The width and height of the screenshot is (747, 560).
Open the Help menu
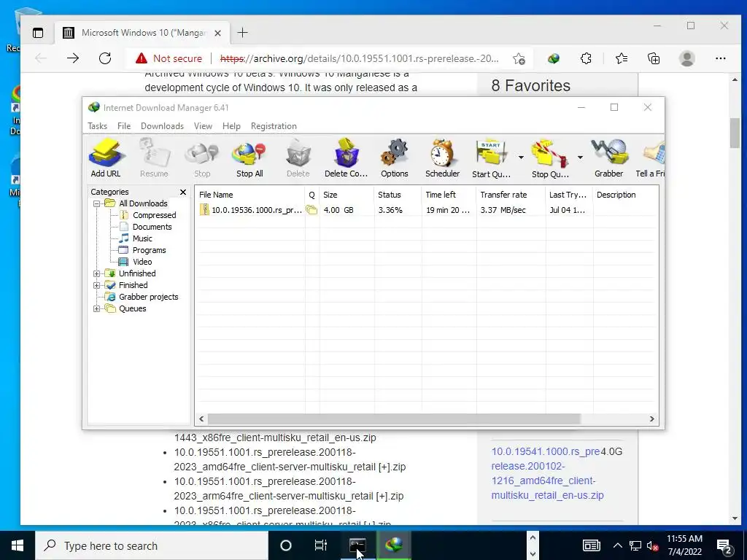tap(231, 126)
